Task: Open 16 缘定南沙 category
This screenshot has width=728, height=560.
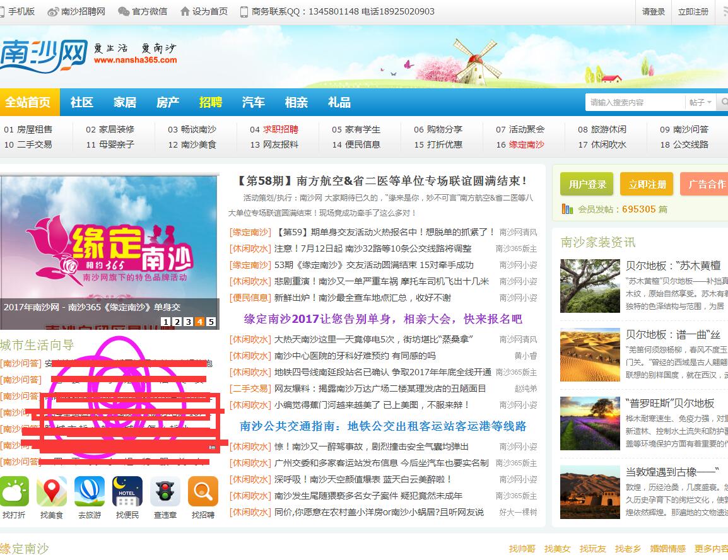Action: coord(520,144)
